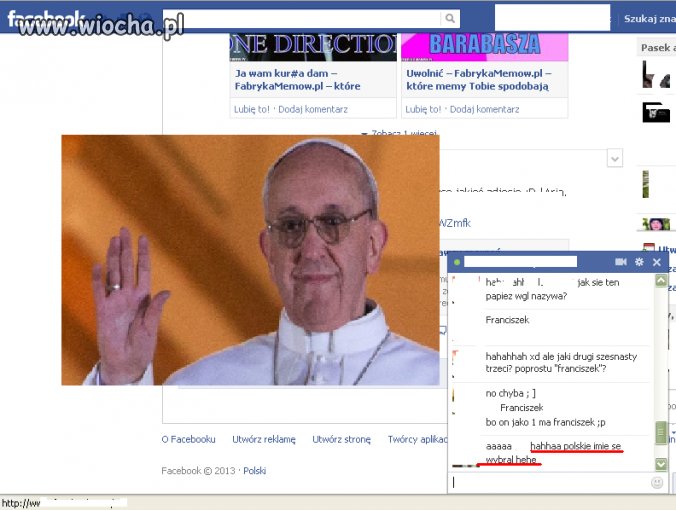Viewport: 676px width, 510px height.
Task: Click the red calendar icon in the sidebar
Action: 648,248
